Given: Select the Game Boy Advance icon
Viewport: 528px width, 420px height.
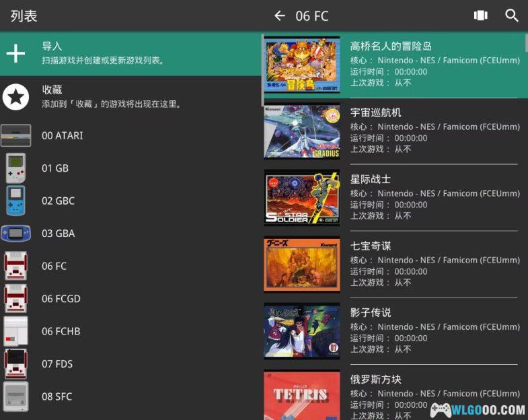Looking at the screenshot, I should click(x=16, y=234).
